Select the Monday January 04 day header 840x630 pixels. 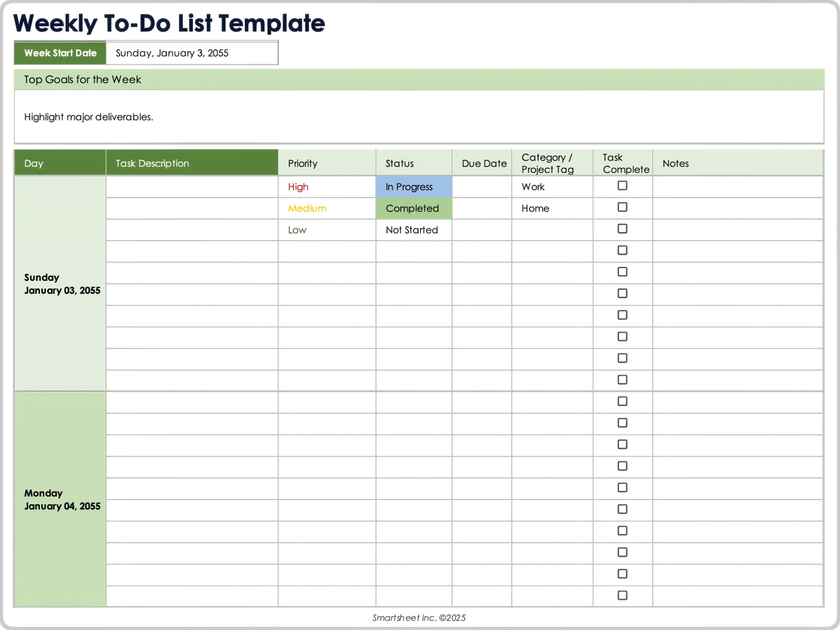pos(62,499)
